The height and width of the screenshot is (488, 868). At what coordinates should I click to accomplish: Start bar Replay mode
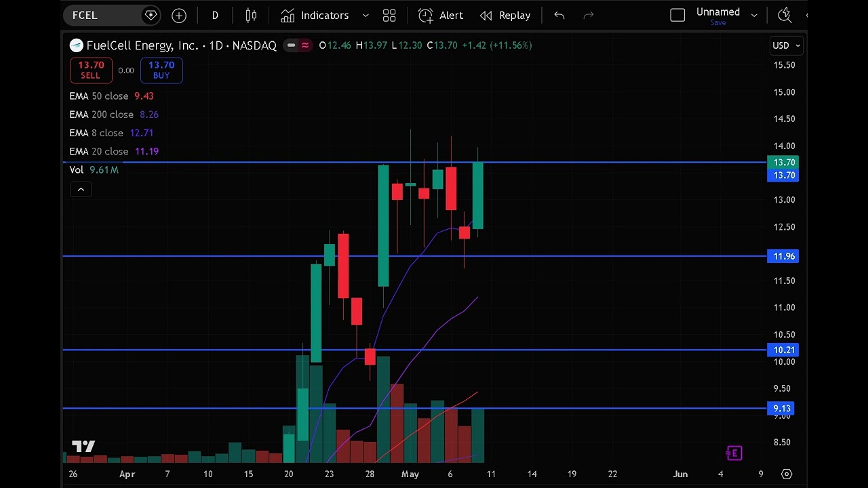pos(505,15)
